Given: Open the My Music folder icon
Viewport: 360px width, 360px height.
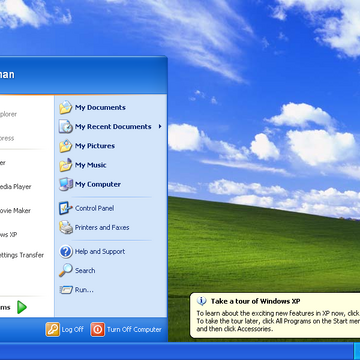Looking at the screenshot, I should pyautogui.click(x=66, y=165).
